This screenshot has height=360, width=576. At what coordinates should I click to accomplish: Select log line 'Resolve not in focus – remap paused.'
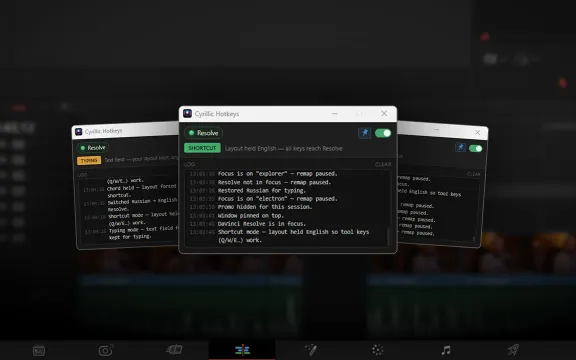click(x=274, y=182)
